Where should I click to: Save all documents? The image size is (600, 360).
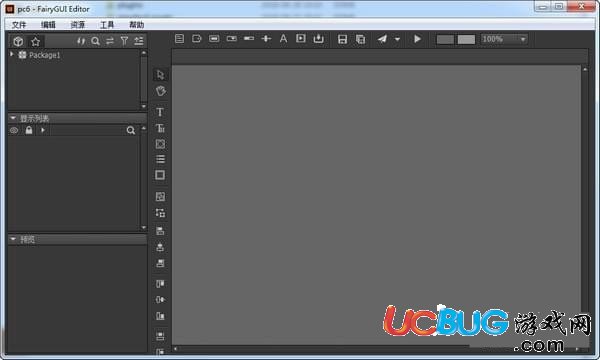pos(360,39)
